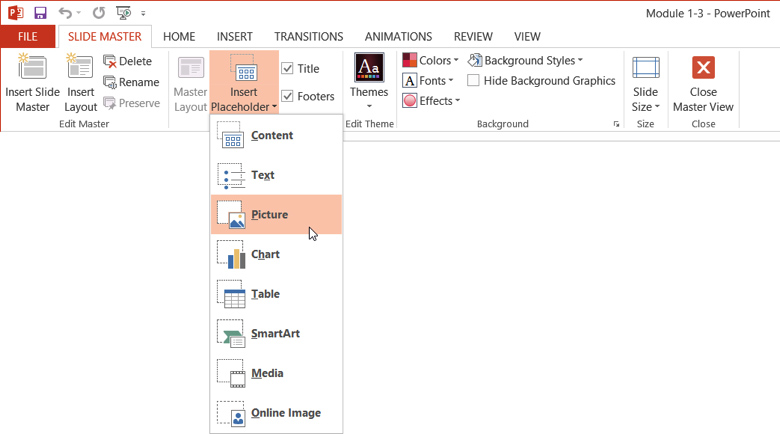
Task: Uncheck the Footers checkbox
Action: (288, 97)
